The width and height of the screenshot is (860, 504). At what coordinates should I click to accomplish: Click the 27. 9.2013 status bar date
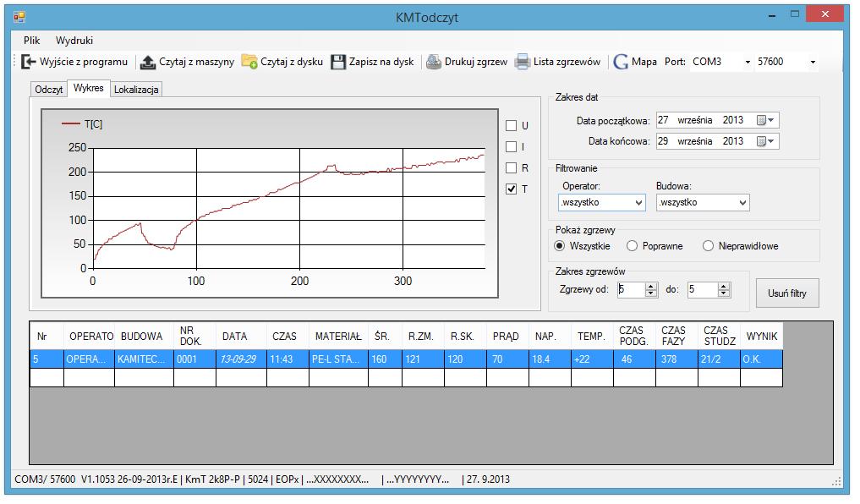pos(488,479)
